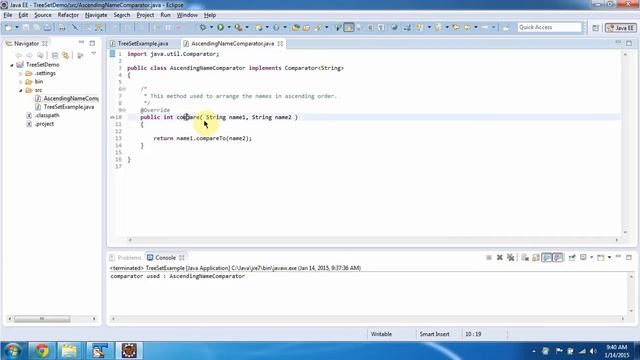The image size is (640, 360).
Task: Maximize the Console view
Action: point(629,257)
